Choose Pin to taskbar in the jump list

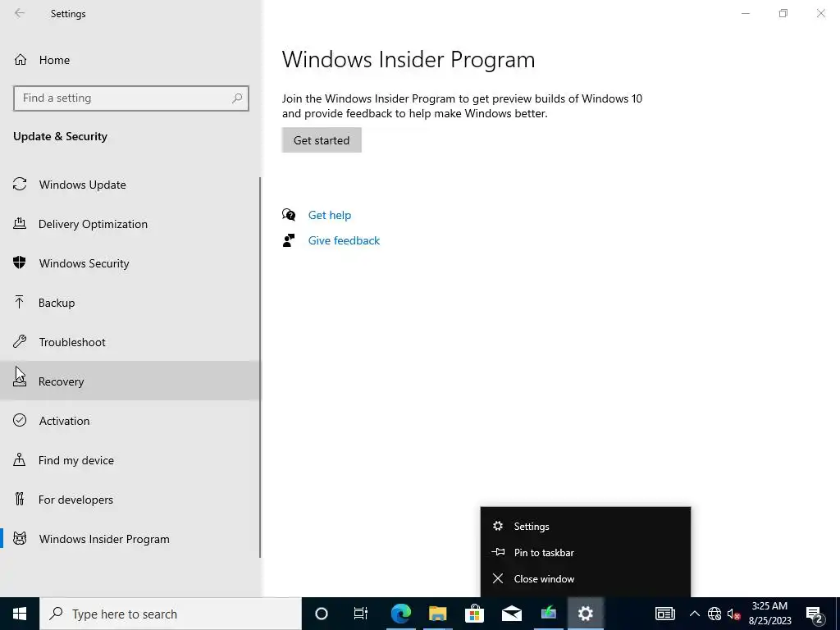pyautogui.click(x=586, y=552)
